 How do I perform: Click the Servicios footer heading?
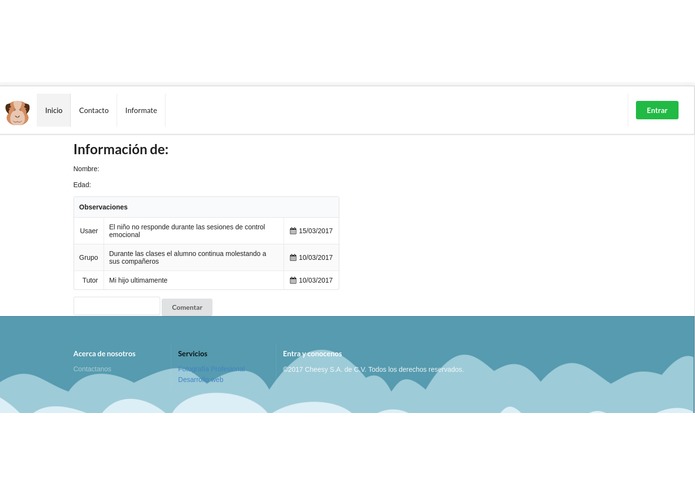(192, 354)
